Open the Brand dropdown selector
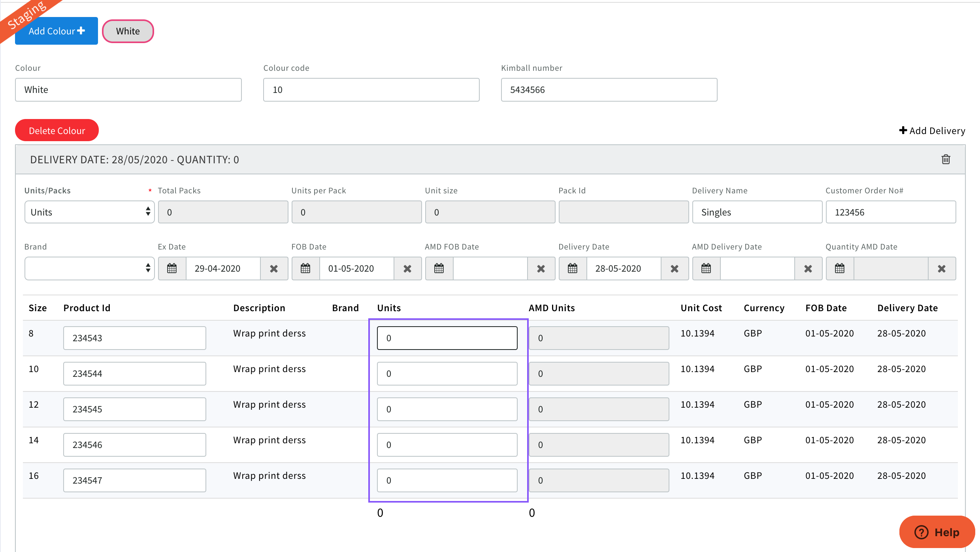 [89, 268]
